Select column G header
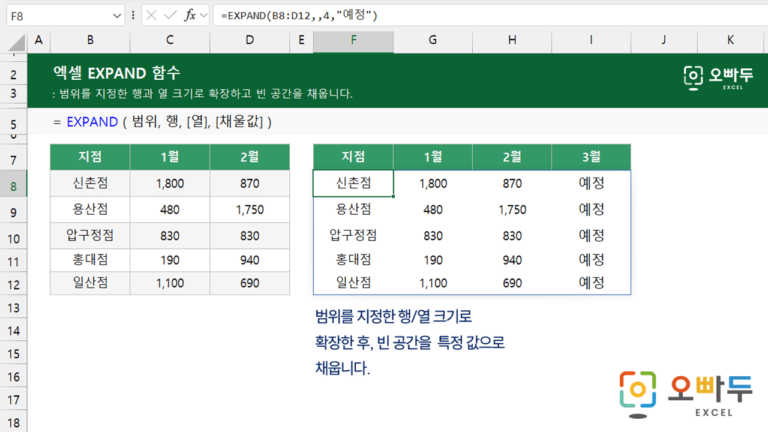 coord(432,40)
